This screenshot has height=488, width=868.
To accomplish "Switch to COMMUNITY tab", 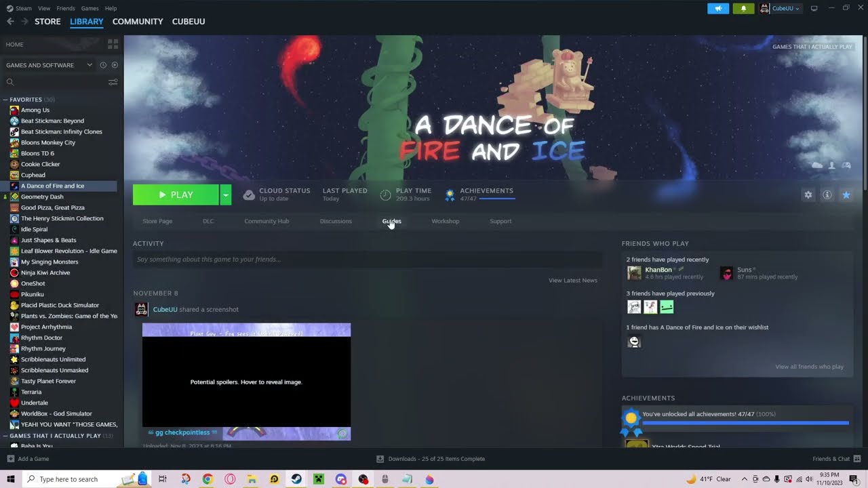I will 138,22.
